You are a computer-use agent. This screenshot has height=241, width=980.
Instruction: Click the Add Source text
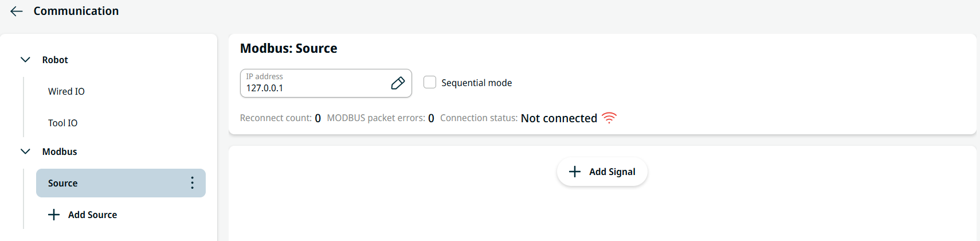92,215
